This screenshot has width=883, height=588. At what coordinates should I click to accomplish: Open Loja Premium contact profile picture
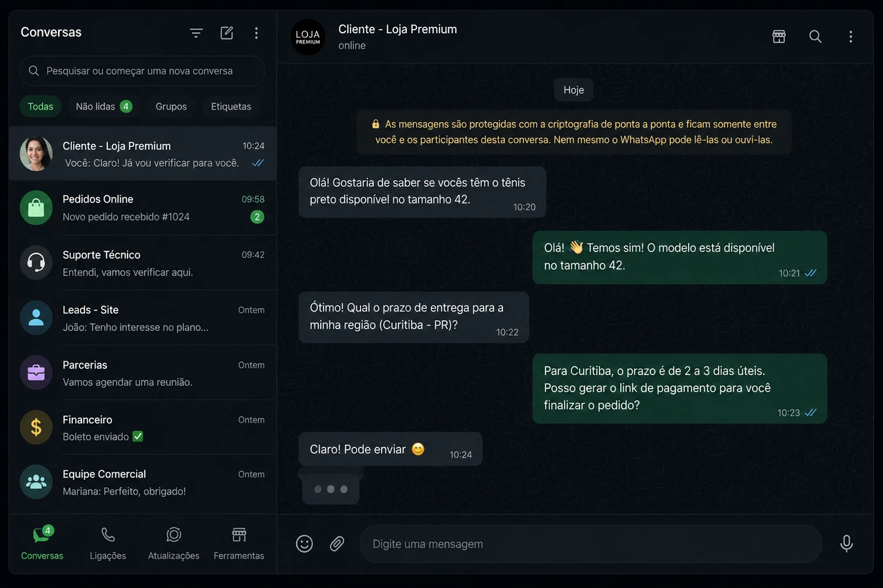[308, 37]
